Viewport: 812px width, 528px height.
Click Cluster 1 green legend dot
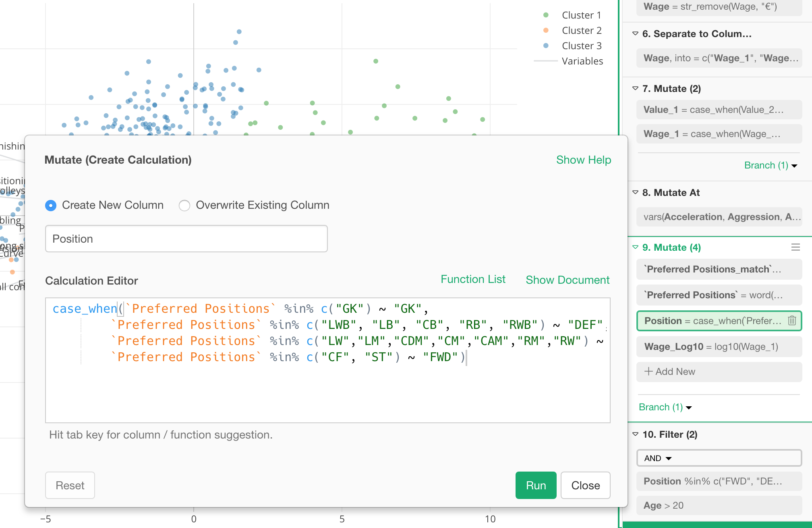pos(546,15)
